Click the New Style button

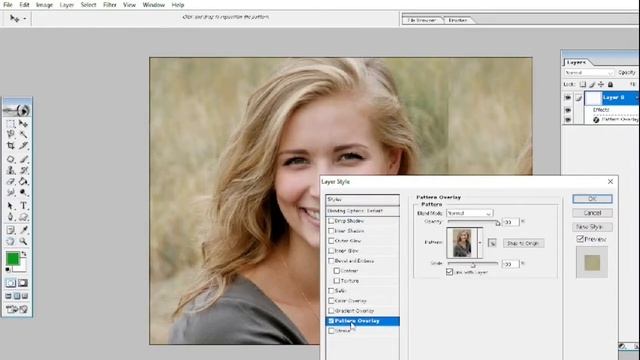point(592,227)
